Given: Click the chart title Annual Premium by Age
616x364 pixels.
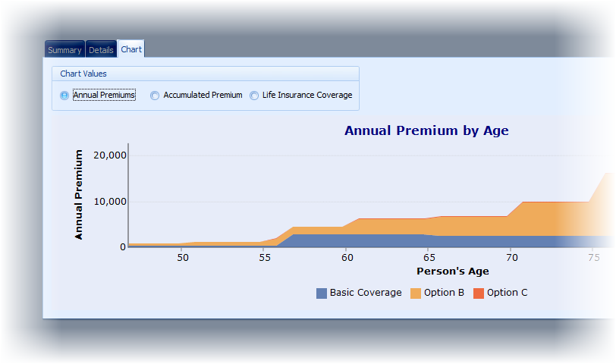Looking at the screenshot, I should tap(426, 130).
